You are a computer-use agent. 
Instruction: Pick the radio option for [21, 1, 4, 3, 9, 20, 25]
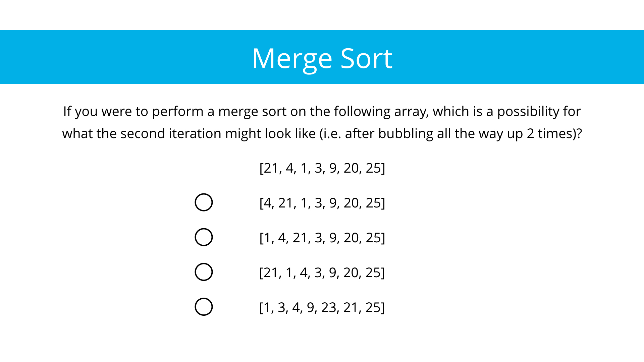(204, 272)
